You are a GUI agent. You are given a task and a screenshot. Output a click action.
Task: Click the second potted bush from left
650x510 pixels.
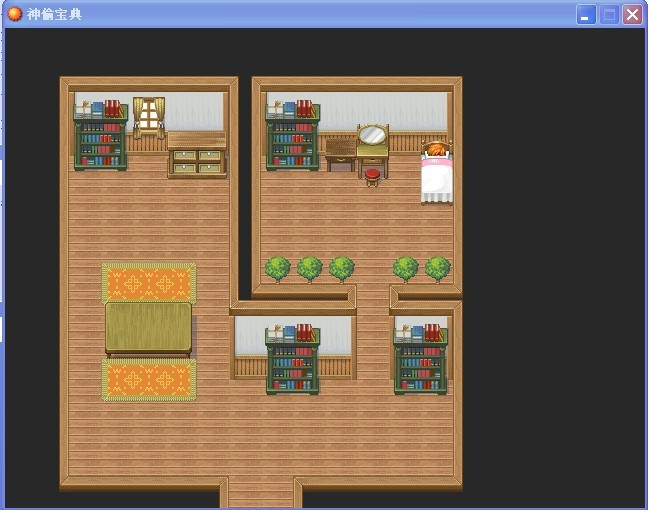(309, 270)
